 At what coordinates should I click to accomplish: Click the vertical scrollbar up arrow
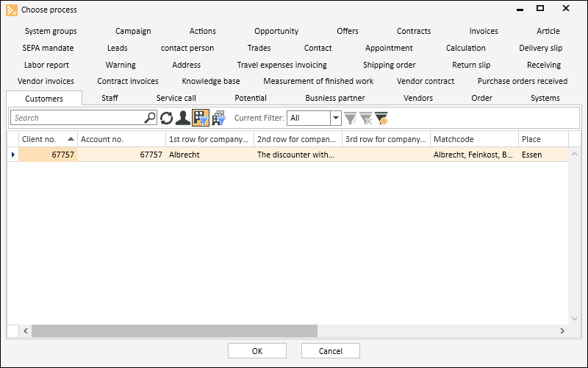pyautogui.click(x=574, y=154)
